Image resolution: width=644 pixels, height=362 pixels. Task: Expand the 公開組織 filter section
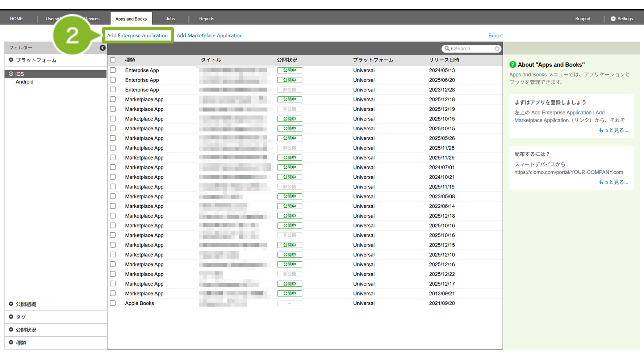click(x=11, y=304)
